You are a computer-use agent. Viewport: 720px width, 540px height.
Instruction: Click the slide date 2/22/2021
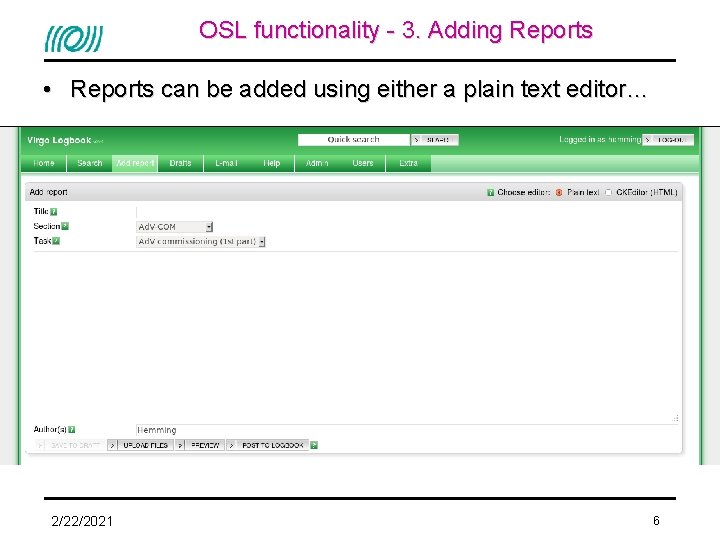click(x=82, y=521)
